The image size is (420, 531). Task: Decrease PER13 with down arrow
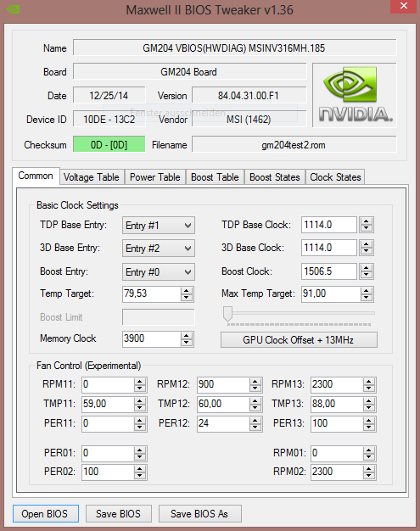point(368,428)
